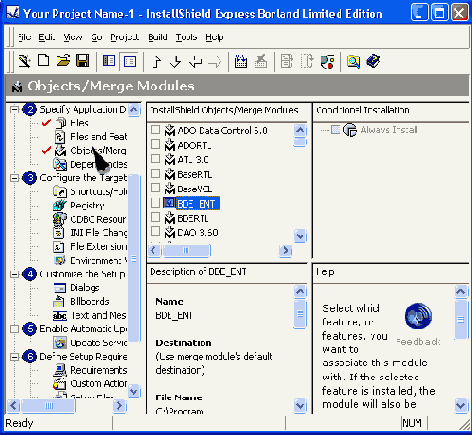Screen dimensions: 472x435
Task: Check the ADO Data Control 6.0 box
Action: 156,130
